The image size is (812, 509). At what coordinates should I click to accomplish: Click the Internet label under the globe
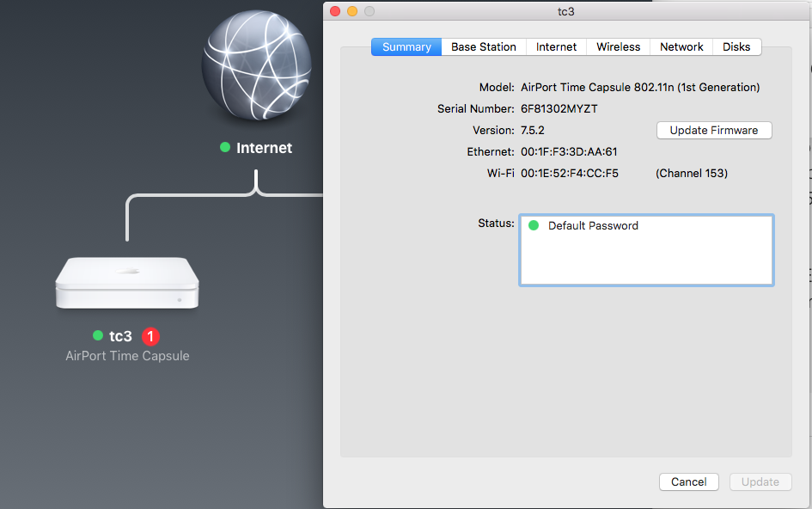(264, 148)
